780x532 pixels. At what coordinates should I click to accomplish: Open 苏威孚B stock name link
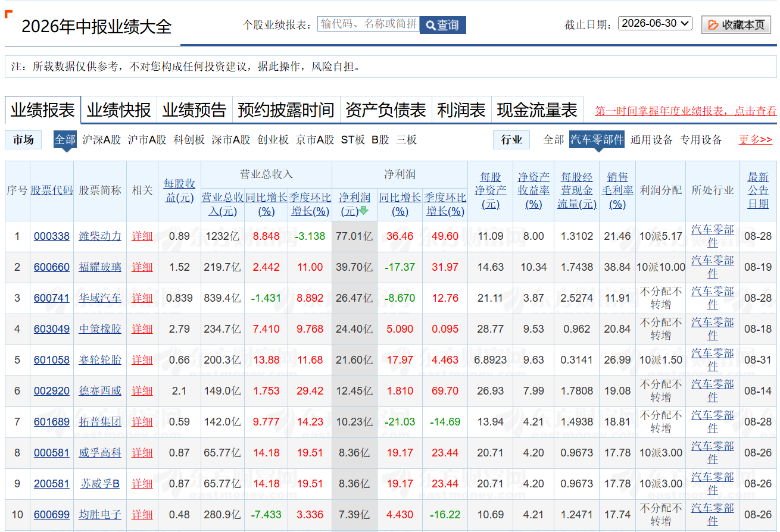pos(100,484)
